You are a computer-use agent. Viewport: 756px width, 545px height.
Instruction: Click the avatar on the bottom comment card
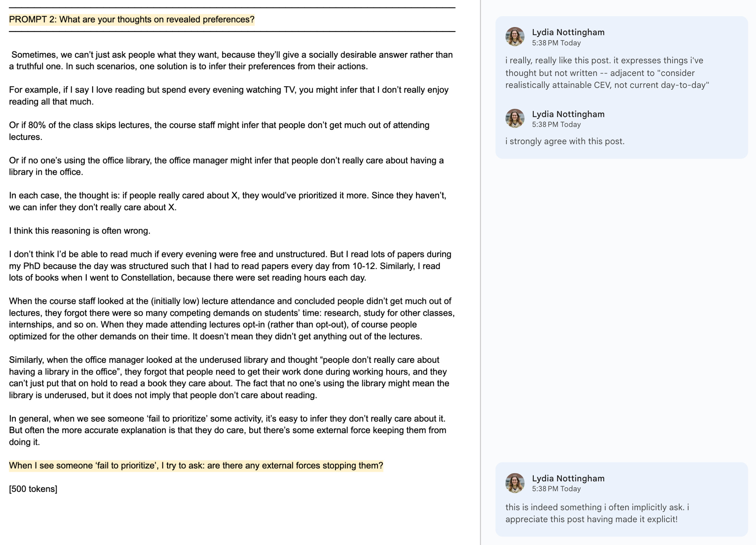tap(515, 483)
